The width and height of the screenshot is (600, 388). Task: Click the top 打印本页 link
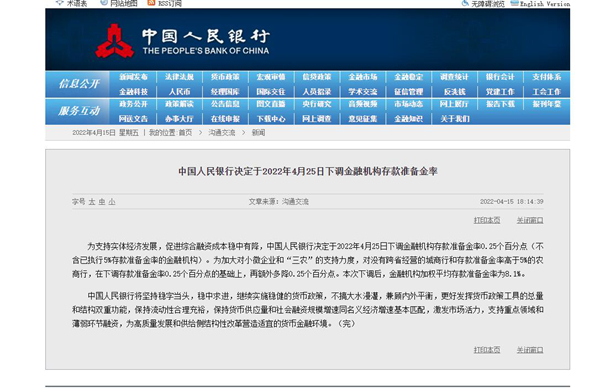[487, 220]
